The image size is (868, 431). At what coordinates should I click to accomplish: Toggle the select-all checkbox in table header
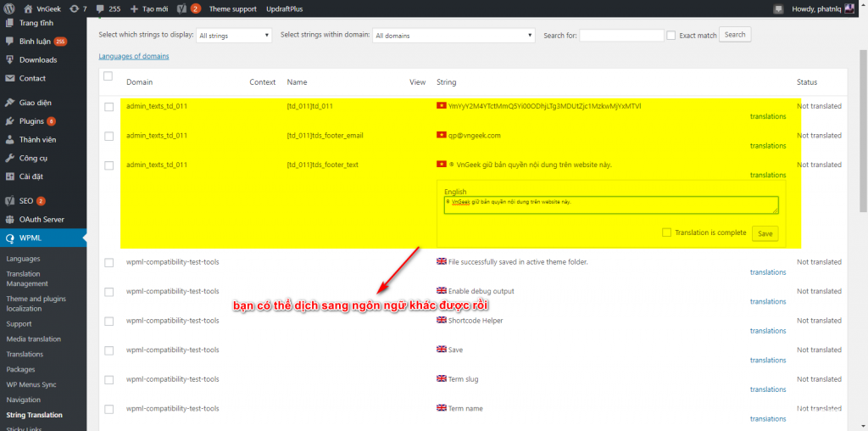pos(108,76)
